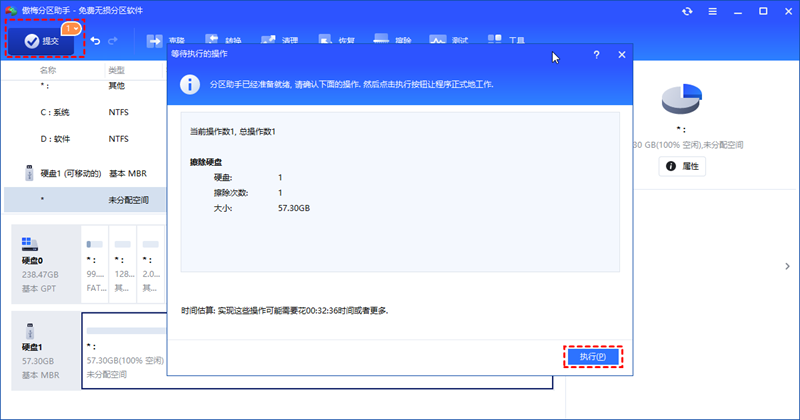Click the 硬盘1 USB drive icon in disk map
Image resolution: width=800 pixels, height=420 pixels.
pos(30,331)
